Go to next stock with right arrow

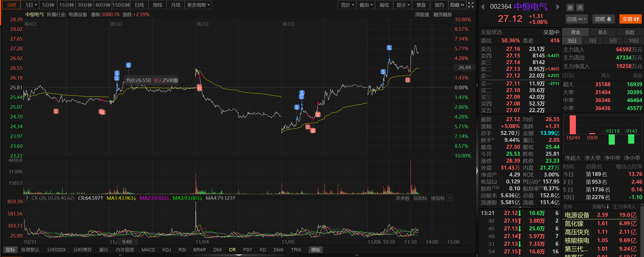[x=558, y=7]
